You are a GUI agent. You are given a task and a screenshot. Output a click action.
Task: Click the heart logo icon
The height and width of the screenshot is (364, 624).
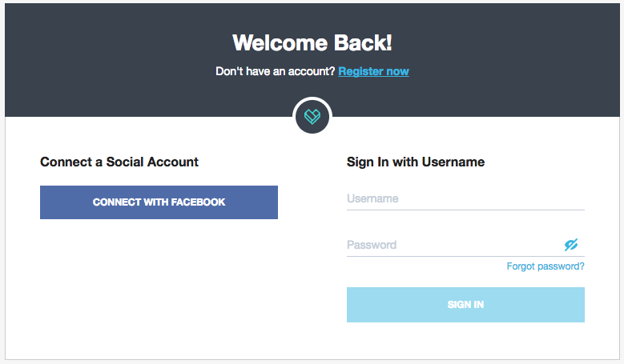[x=312, y=117]
